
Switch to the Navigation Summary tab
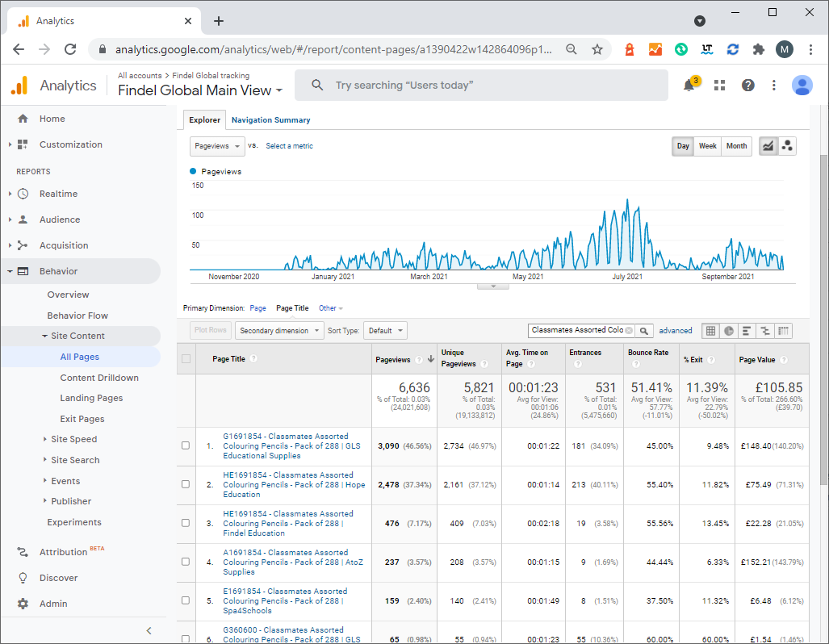(x=270, y=120)
